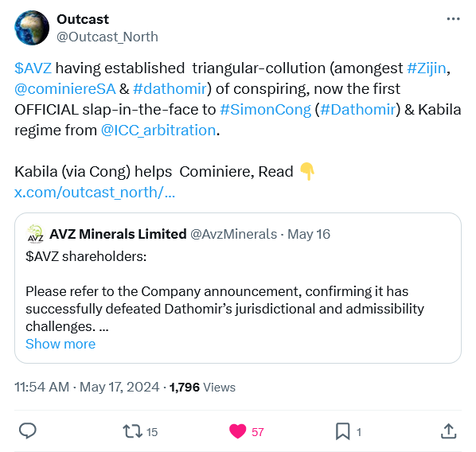Click the Outcast display name
The width and height of the screenshot is (476, 452).
[x=83, y=19]
